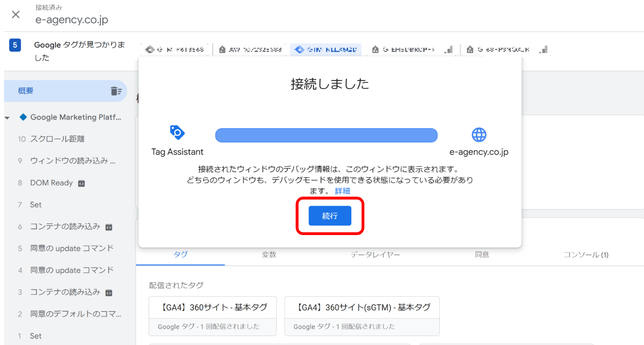The image size is (644, 345).
Task: Open the Google Marketing Platf... page entry
Action: 76,117
